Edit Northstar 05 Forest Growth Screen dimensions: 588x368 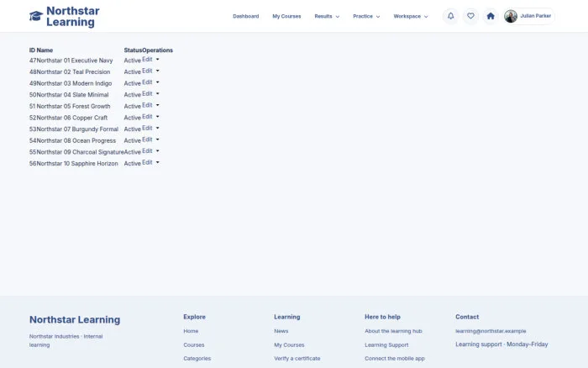coord(147,105)
